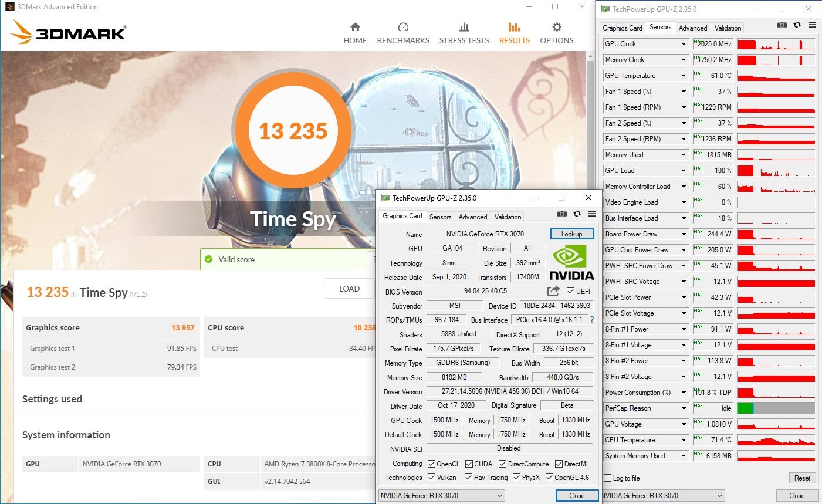
Task: Click the Graphics test 1 91.85 FPS row
Action: coord(111,349)
